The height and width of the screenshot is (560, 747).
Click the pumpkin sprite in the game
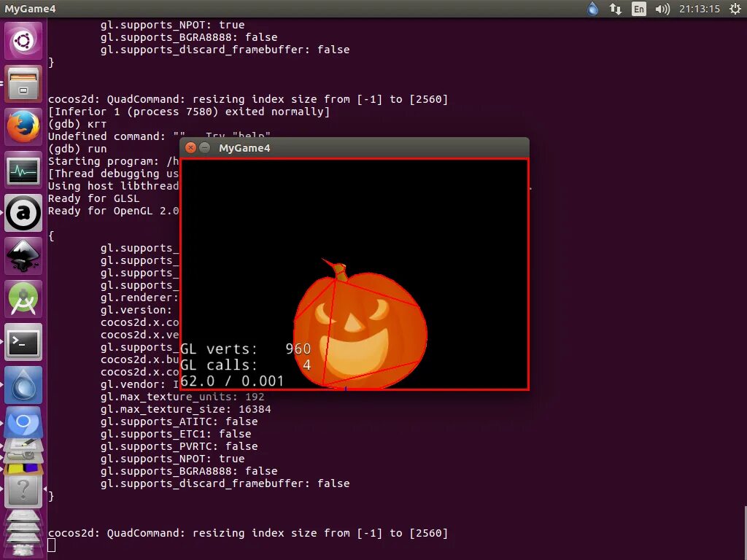[x=360, y=326]
